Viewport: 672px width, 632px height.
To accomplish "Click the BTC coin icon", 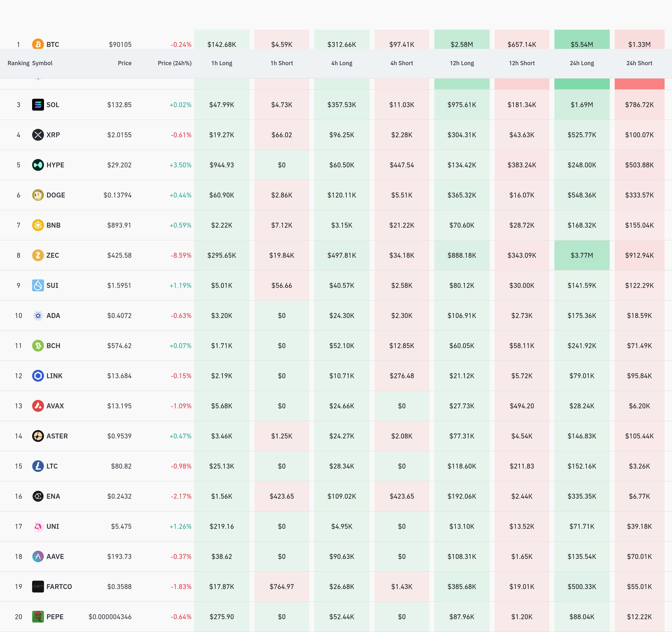I will [x=38, y=44].
